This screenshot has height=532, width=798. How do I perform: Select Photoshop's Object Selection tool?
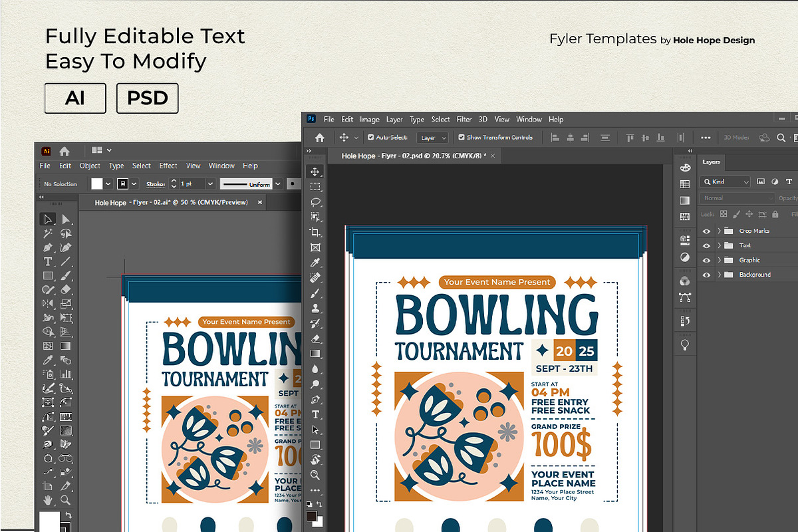pos(315,217)
